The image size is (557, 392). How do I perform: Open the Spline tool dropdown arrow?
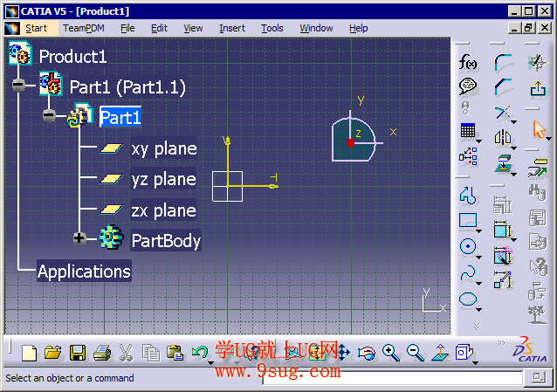[478, 284]
